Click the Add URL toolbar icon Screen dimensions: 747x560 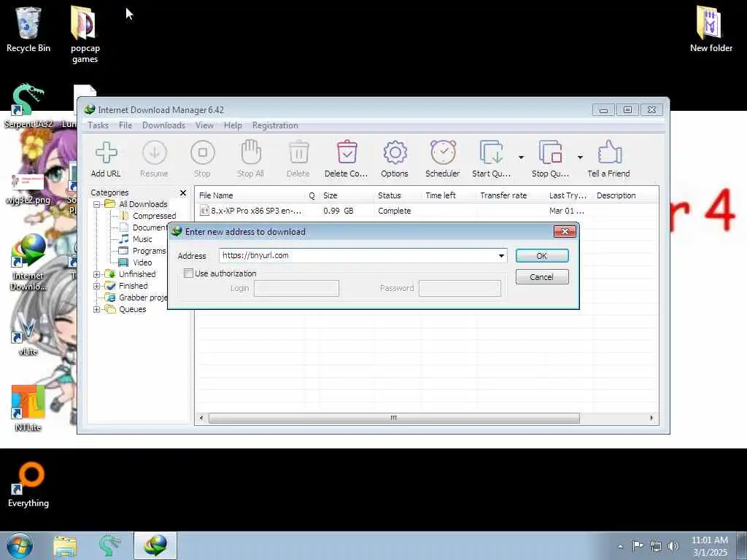click(x=106, y=153)
